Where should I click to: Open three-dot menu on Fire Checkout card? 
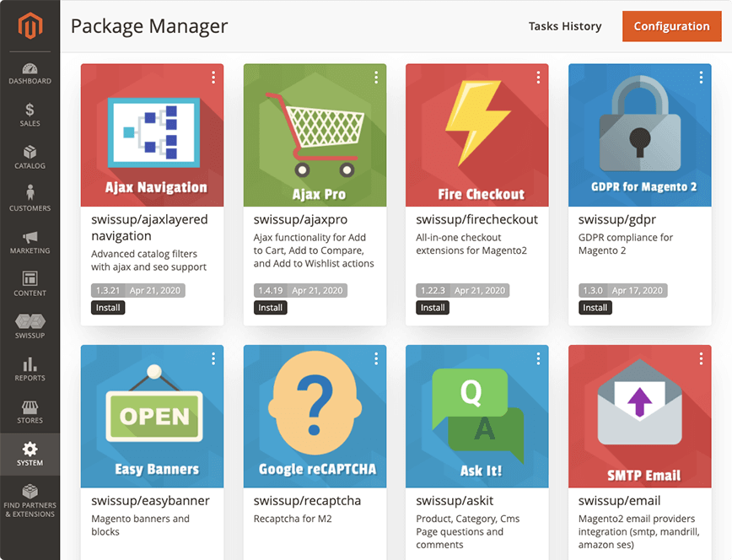click(538, 78)
